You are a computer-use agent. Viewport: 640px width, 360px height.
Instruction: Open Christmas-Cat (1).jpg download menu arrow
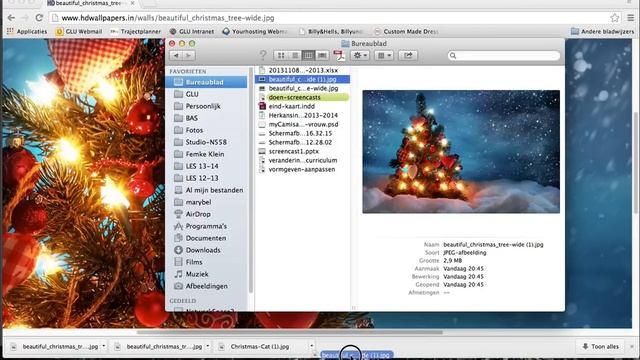(311, 346)
